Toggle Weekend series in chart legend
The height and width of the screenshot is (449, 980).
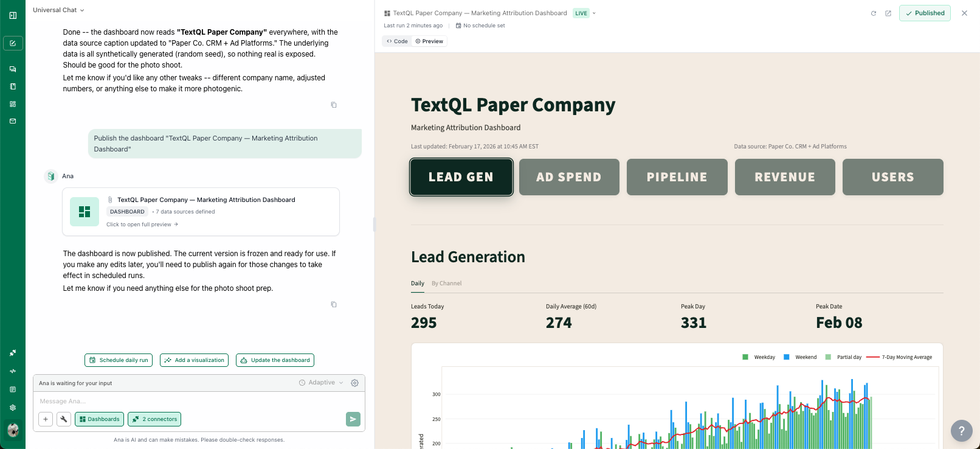click(x=800, y=357)
